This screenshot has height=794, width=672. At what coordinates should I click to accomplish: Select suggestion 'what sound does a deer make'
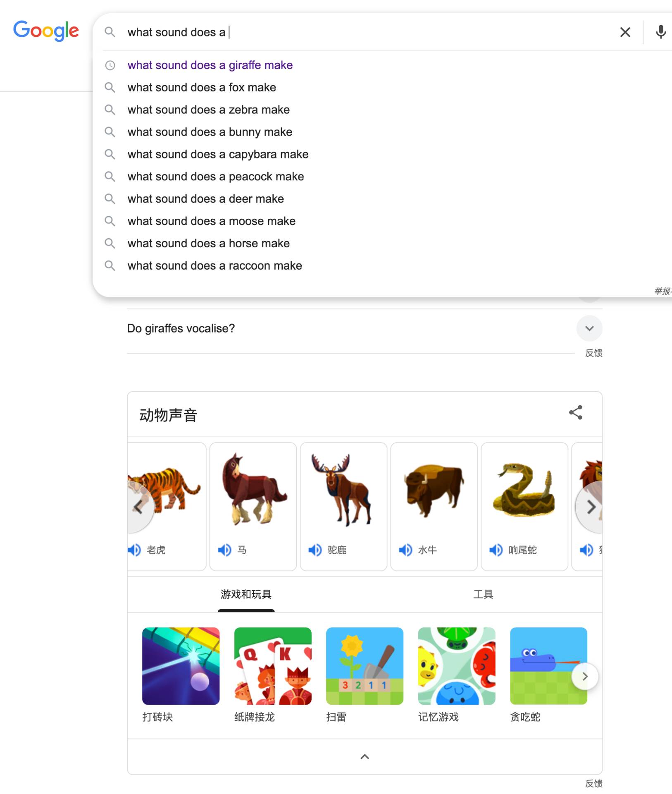206,199
